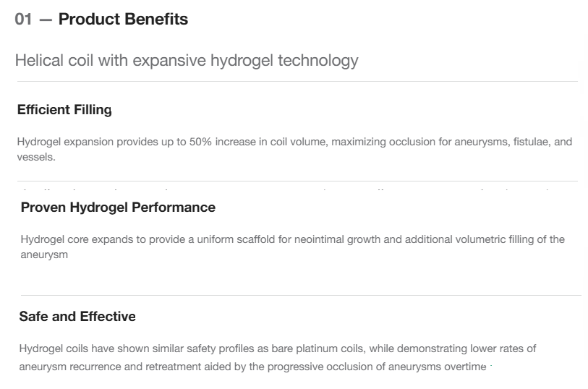
Task: Collapse the Safe and Effective section
Action: coord(77,317)
